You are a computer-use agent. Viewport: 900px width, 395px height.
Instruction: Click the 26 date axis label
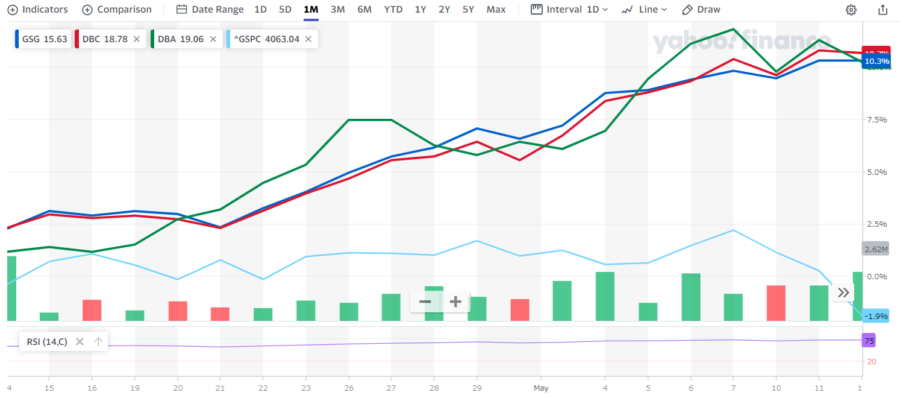coord(348,388)
